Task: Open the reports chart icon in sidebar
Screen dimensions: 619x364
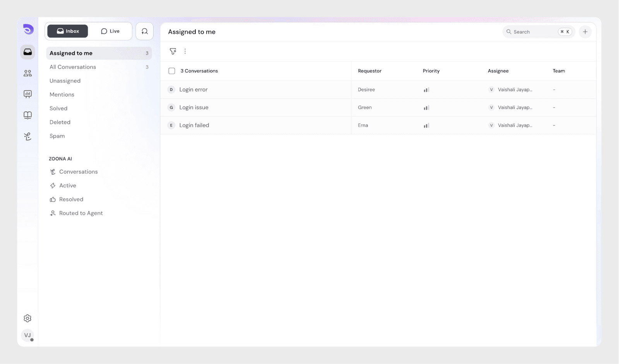Action: (x=27, y=94)
